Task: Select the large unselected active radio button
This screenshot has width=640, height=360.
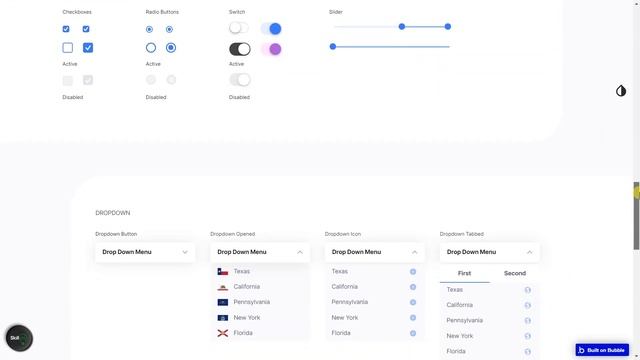Action: tap(151, 48)
